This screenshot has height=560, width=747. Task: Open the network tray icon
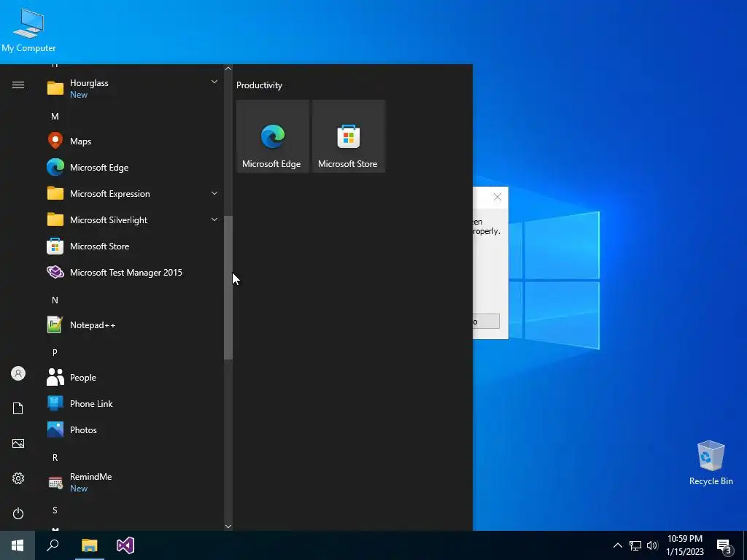coord(635,545)
